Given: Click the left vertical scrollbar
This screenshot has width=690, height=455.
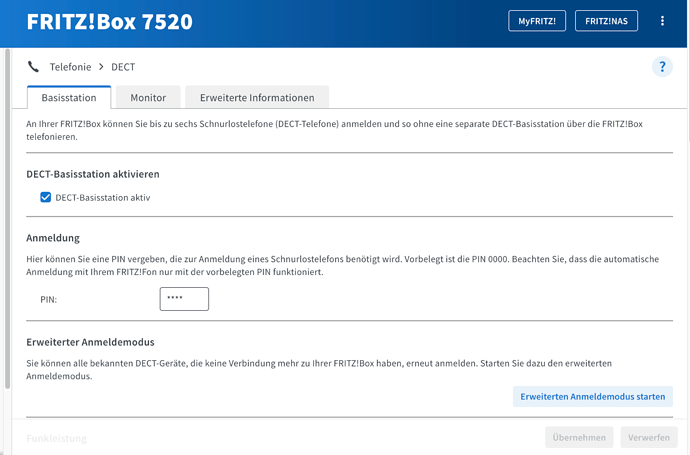Looking at the screenshot, I should click(7, 219).
